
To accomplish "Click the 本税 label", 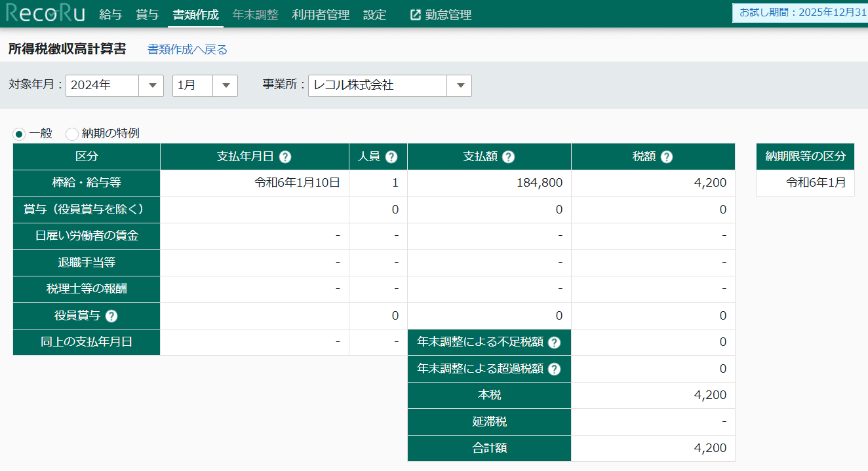I will tap(489, 395).
